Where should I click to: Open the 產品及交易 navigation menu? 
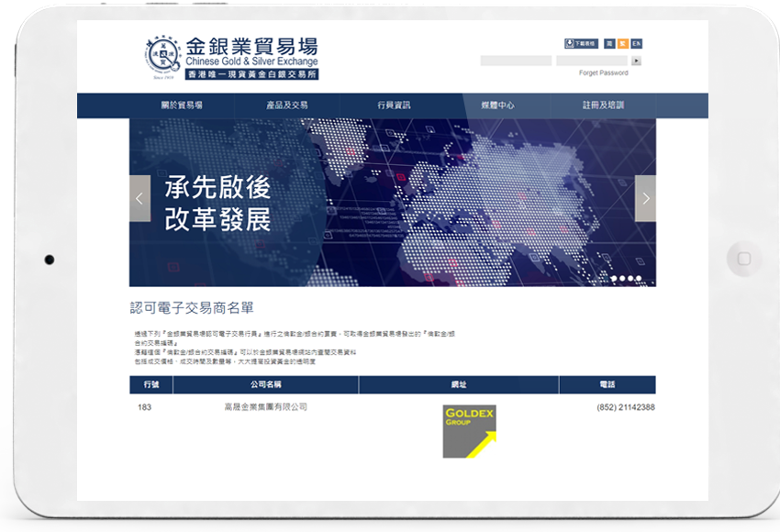tap(287, 105)
